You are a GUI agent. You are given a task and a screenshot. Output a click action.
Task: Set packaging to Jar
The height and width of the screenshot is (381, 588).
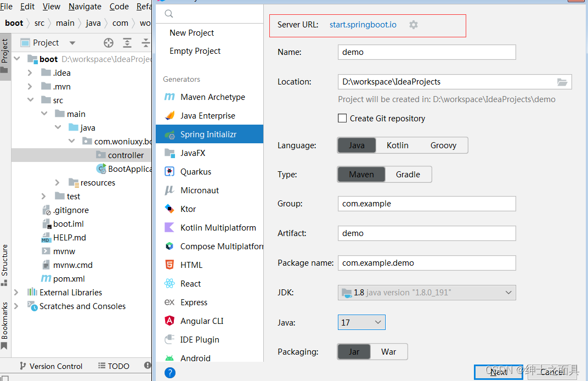(354, 352)
